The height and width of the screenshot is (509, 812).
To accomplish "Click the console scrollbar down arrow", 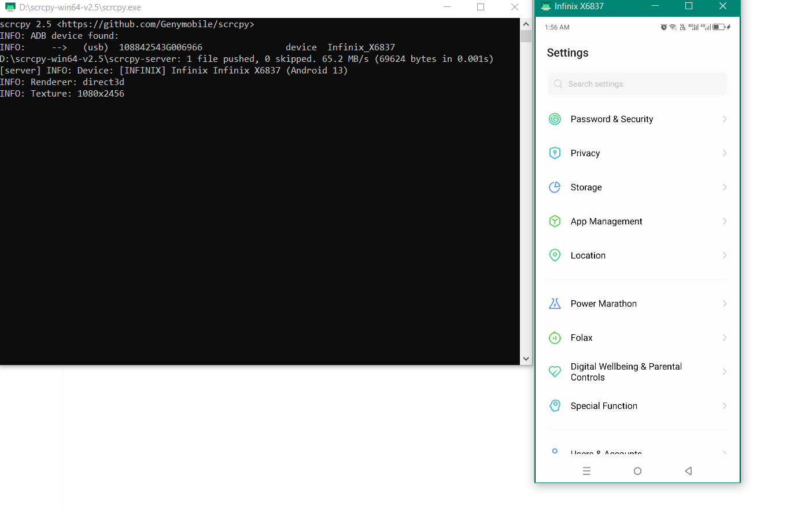I will [526, 359].
